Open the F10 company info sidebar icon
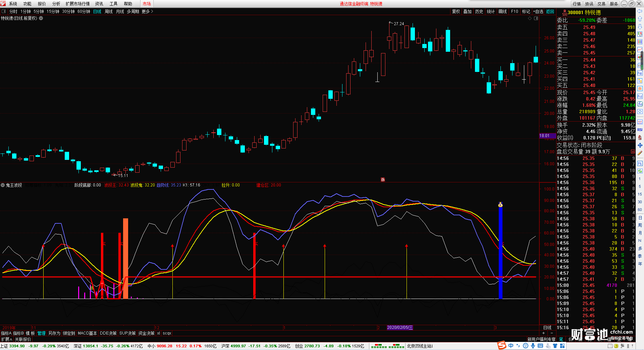 pyautogui.click(x=640, y=73)
